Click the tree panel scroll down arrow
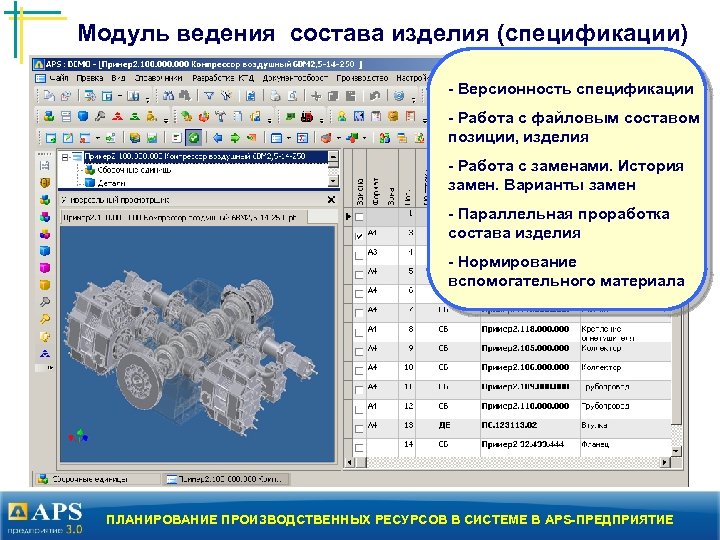The height and width of the screenshot is (540, 720). pos(334,181)
